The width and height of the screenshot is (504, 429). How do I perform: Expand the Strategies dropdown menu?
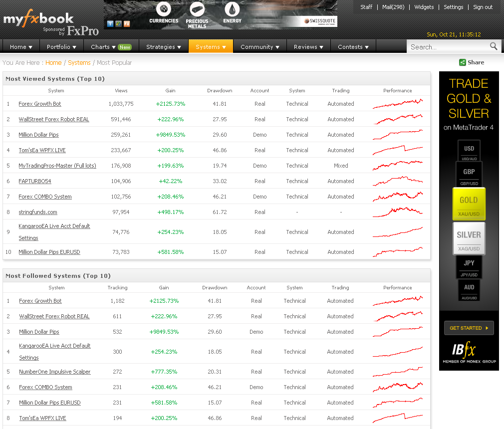pyautogui.click(x=164, y=47)
